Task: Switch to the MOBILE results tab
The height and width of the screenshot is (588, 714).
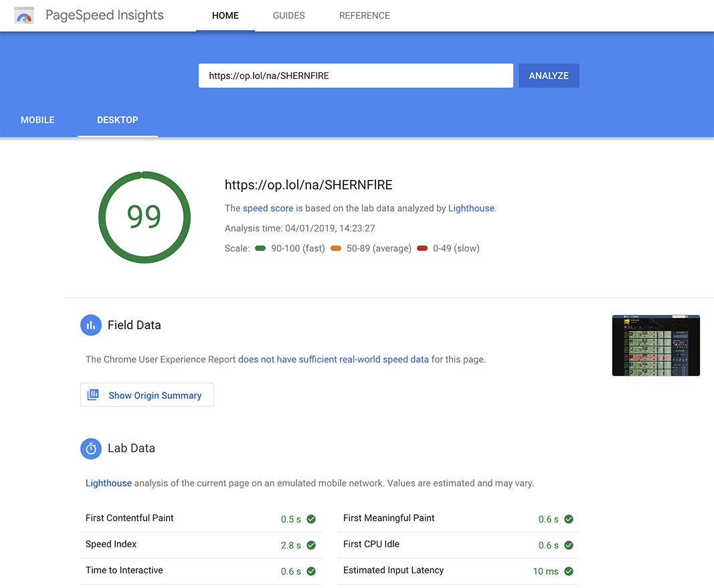Action: (37, 120)
